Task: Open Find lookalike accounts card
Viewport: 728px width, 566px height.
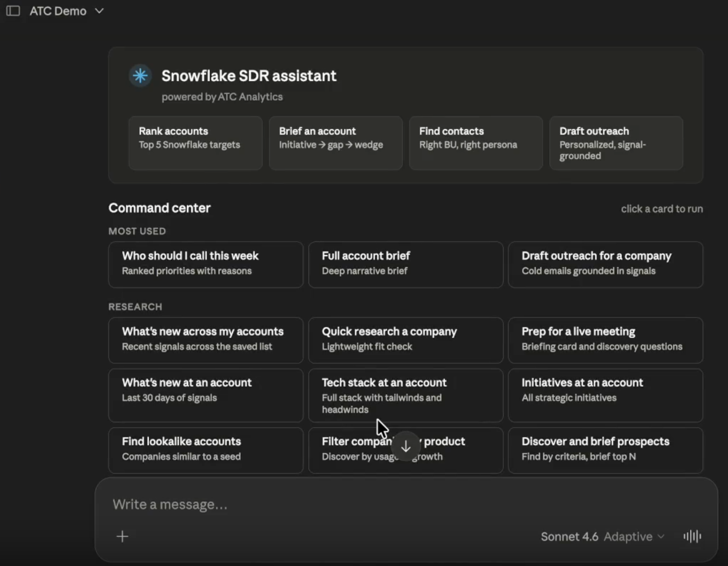Action: tap(206, 450)
